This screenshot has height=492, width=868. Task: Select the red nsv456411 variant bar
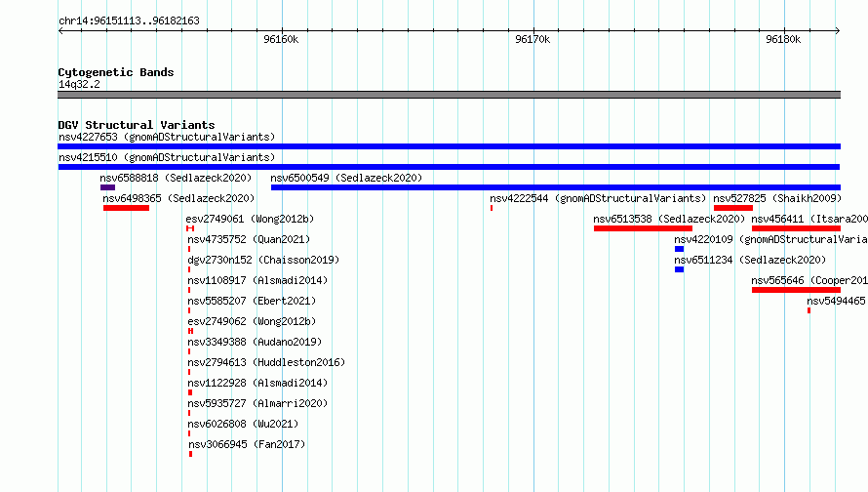coord(796,228)
